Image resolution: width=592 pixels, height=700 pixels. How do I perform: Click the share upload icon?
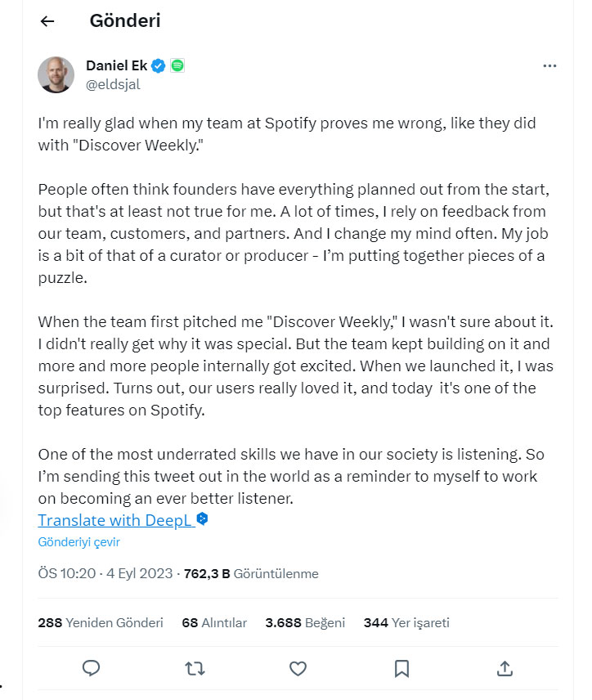click(x=505, y=668)
